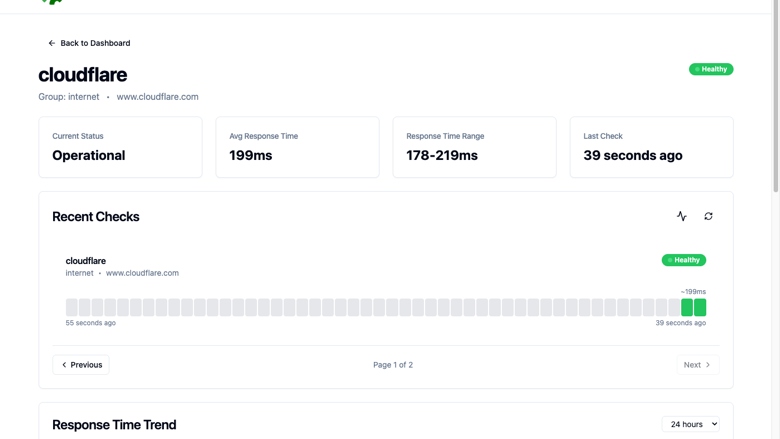This screenshot has height=439, width=780.
Task: Click the last green check bar
Action: tap(700, 307)
